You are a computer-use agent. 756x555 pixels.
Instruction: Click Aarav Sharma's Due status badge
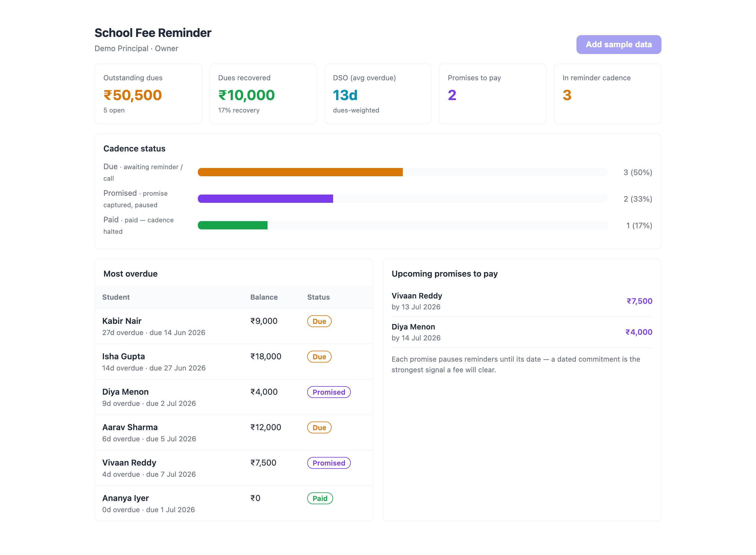coord(319,428)
